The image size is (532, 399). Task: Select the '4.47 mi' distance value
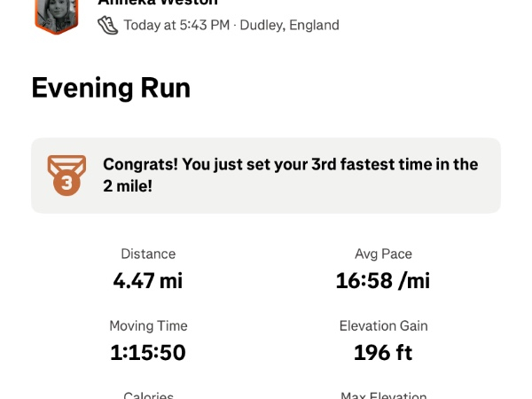click(148, 281)
